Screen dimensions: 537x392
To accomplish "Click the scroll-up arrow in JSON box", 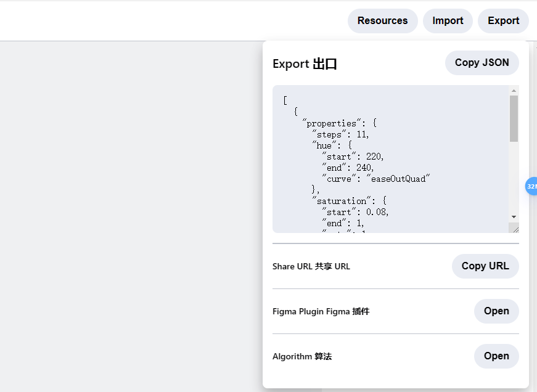I will coord(514,91).
